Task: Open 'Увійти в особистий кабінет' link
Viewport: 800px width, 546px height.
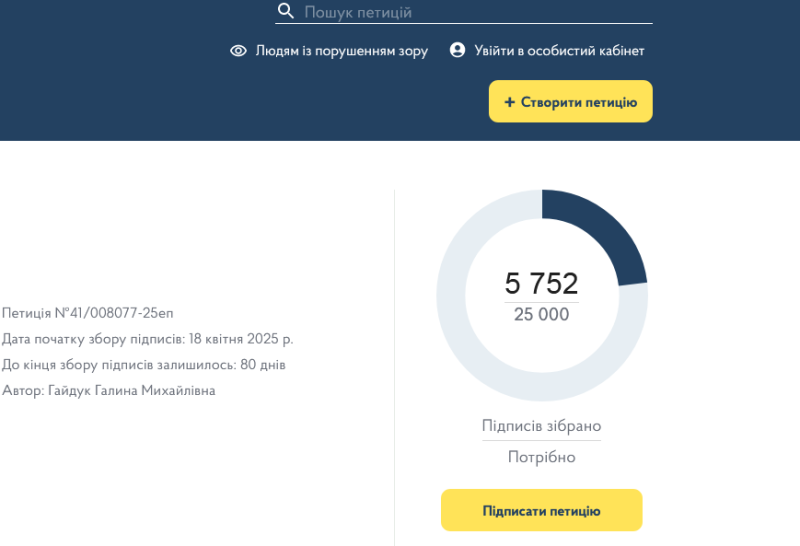Action: [x=559, y=51]
